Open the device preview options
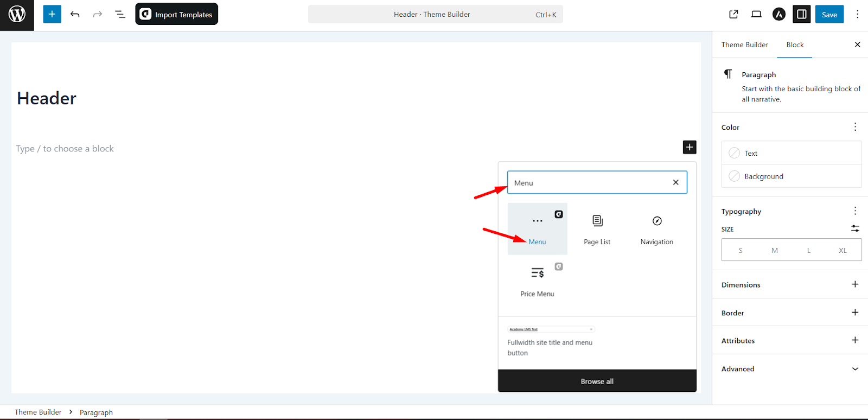The image size is (868, 420). [x=756, y=15]
